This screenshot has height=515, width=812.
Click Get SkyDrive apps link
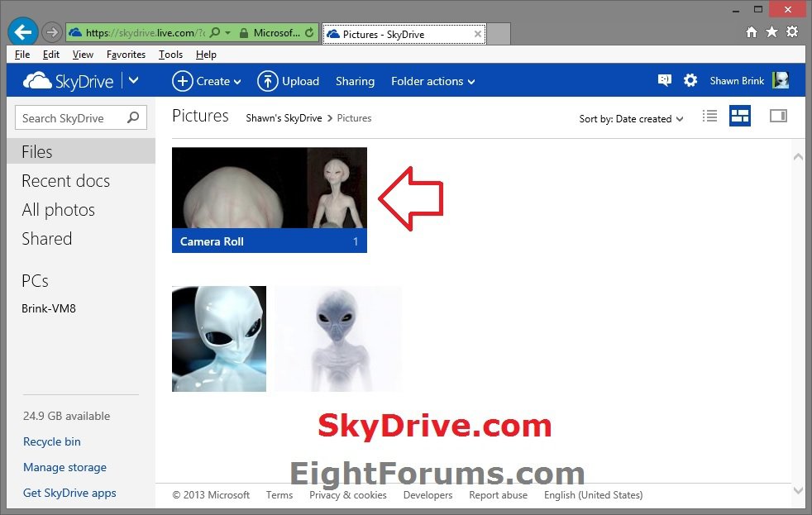click(69, 493)
